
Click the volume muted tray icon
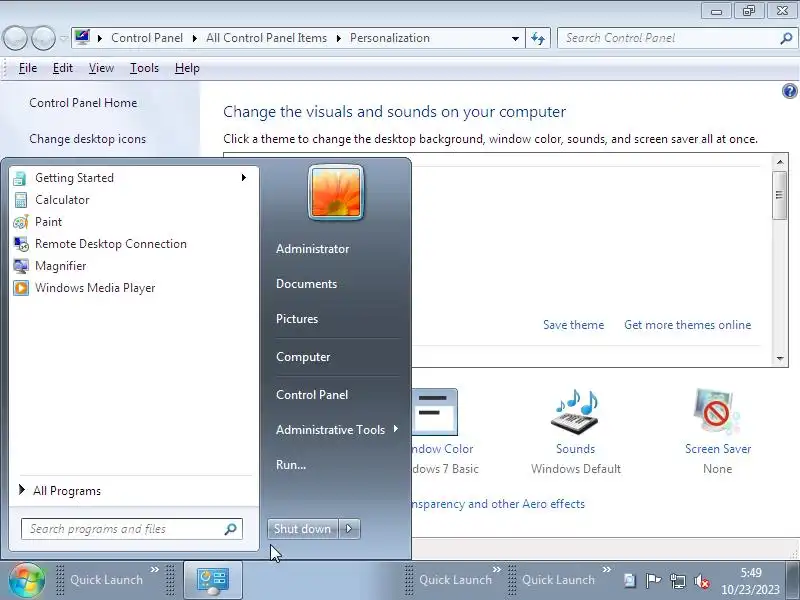pos(702,581)
